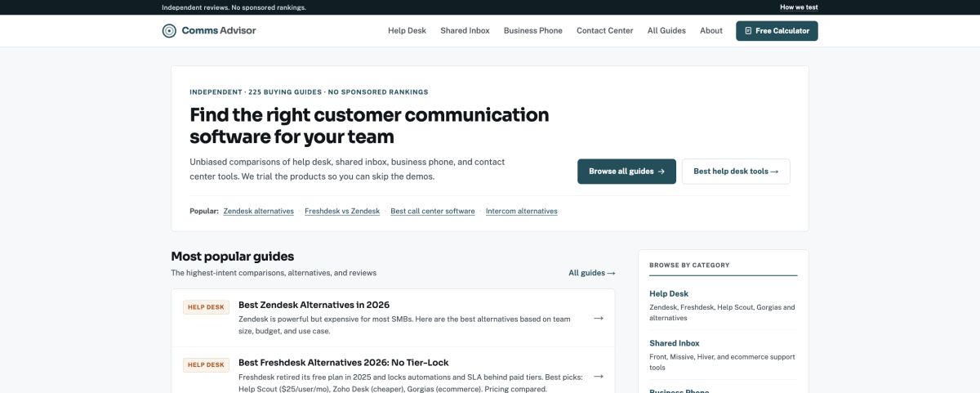Follow the Freshdesk vs Zendesk link

pyautogui.click(x=342, y=211)
